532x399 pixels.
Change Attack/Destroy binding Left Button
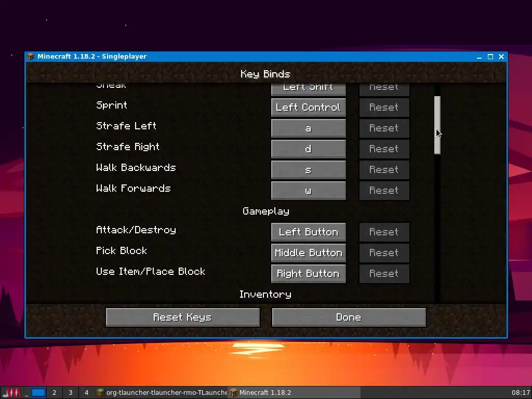(x=309, y=232)
